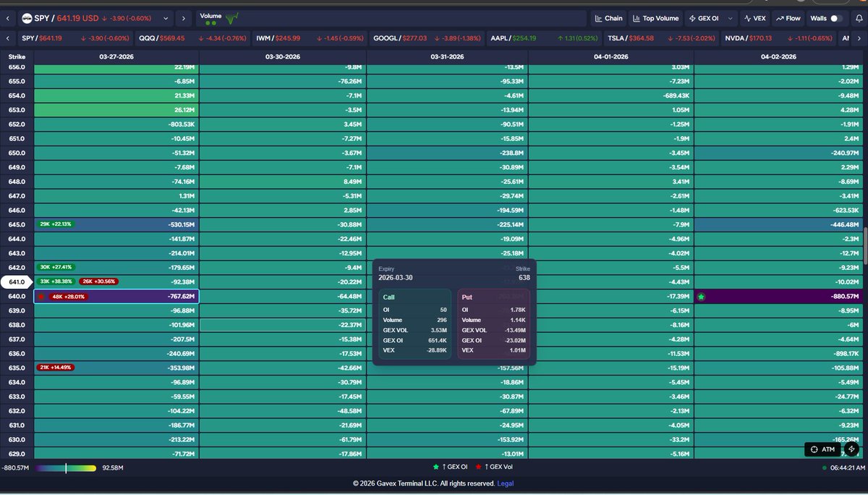Open the VEX view
868x495 pixels.
[x=754, y=18]
